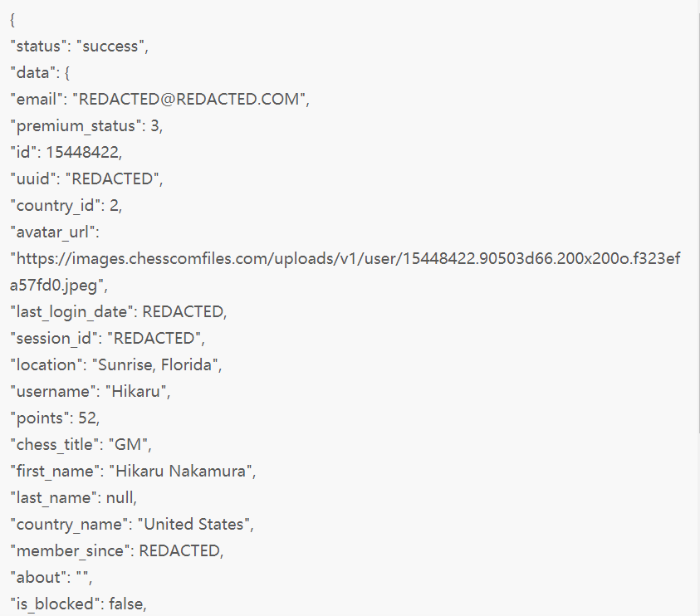Viewport: 700px width, 616px height.
Task: Click the chess_title value "GM"
Action: [130, 445]
